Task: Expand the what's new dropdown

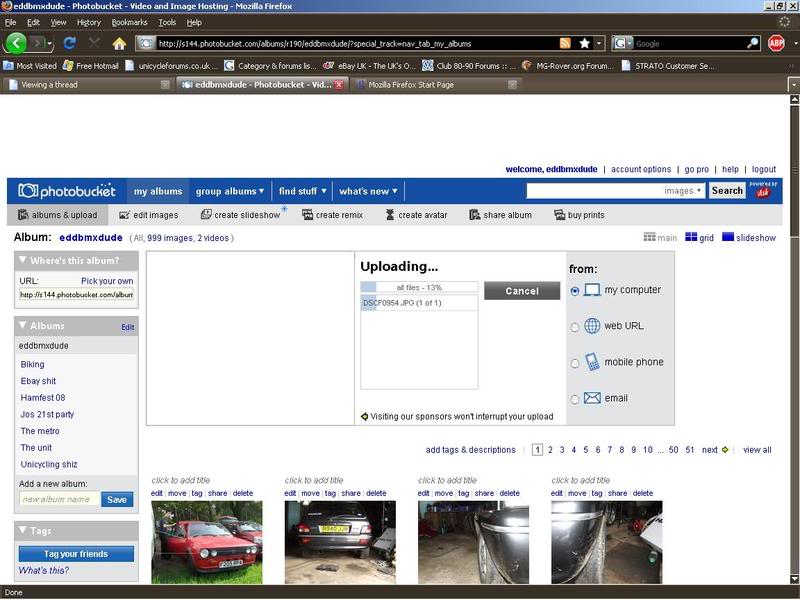Action: [x=368, y=191]
